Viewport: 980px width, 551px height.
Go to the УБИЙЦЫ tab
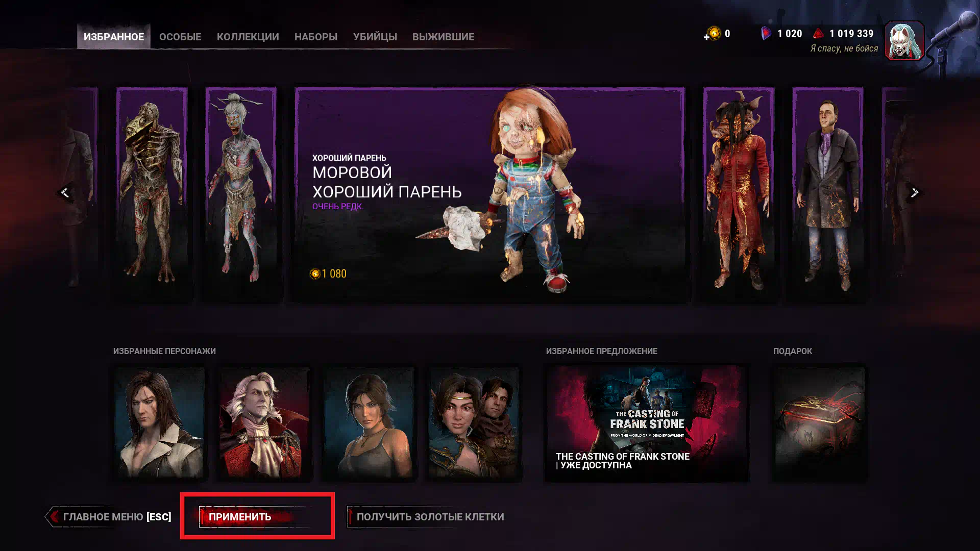[x=375, y=37]
